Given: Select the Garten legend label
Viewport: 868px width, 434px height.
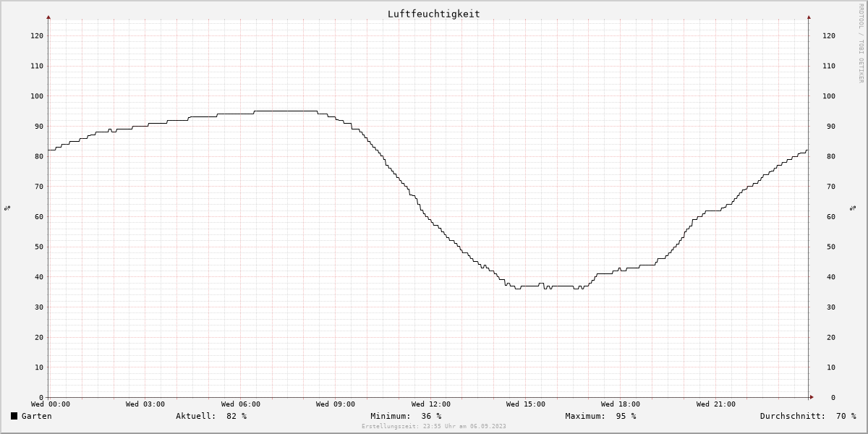Looking at the screenshot, I should point(36,416).
